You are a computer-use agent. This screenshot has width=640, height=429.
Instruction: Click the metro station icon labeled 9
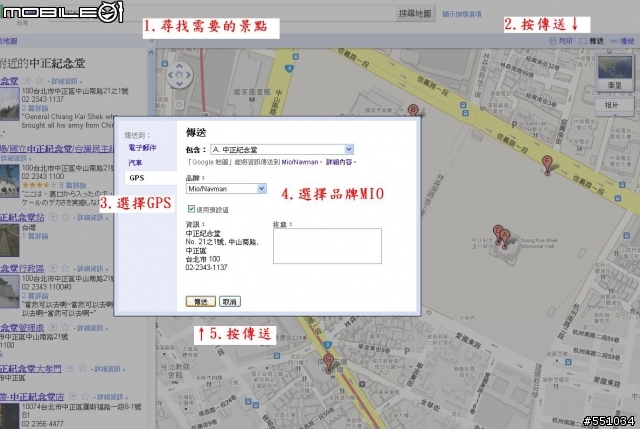click(x=289, y=69)
